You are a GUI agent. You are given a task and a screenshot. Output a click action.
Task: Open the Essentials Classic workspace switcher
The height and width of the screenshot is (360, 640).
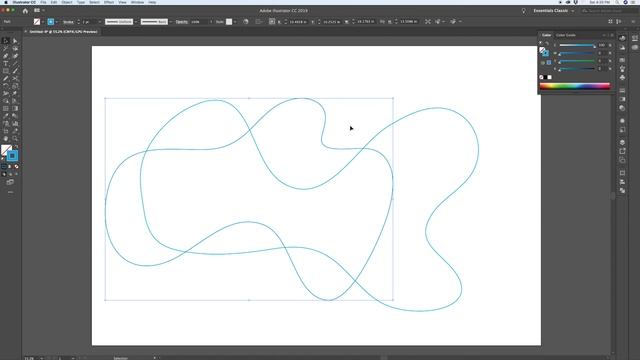click(x=553, y=11)
